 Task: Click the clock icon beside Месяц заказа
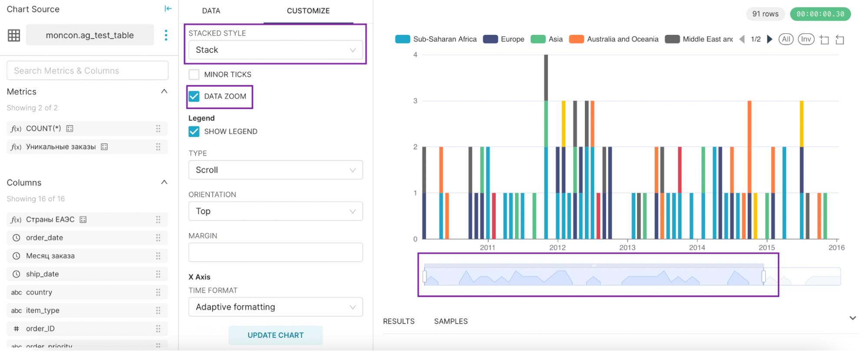tap(16, 256)
